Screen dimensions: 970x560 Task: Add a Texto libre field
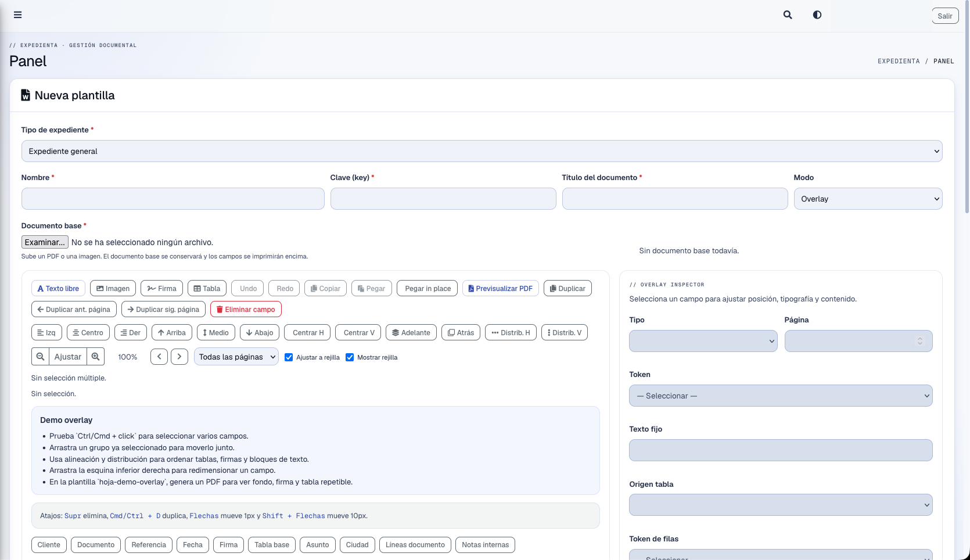(x=58, y=289)
